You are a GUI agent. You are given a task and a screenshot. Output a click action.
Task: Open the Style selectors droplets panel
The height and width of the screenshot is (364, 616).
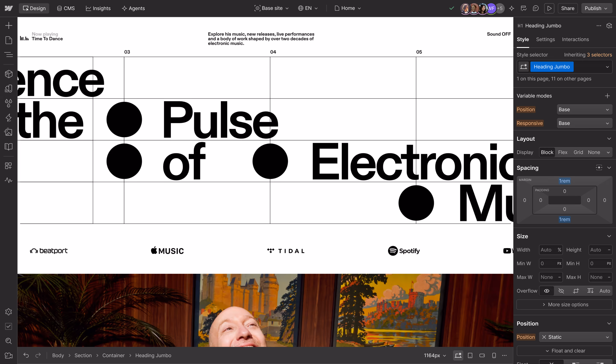(x=9, y=103)
